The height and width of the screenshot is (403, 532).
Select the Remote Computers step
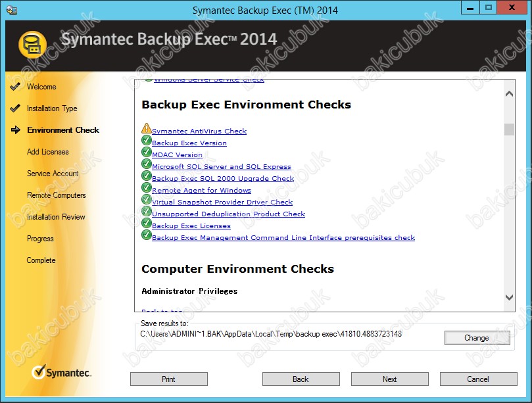(x=57, y=195)
